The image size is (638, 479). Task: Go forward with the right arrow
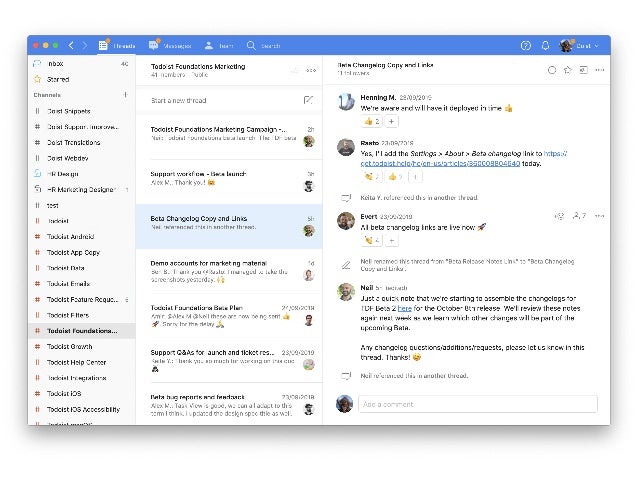pyautogui.click(x=85, y=46)
